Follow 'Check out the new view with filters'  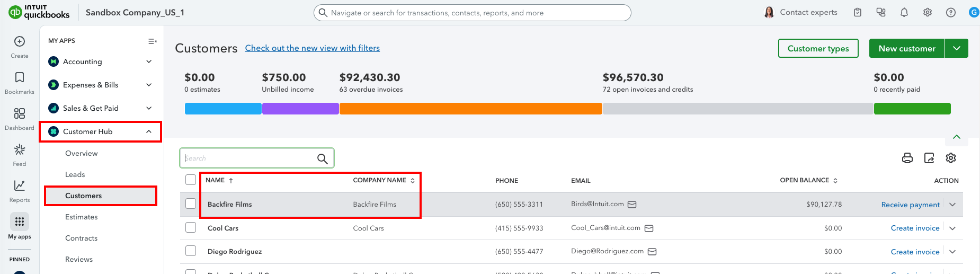pos(313,48)
